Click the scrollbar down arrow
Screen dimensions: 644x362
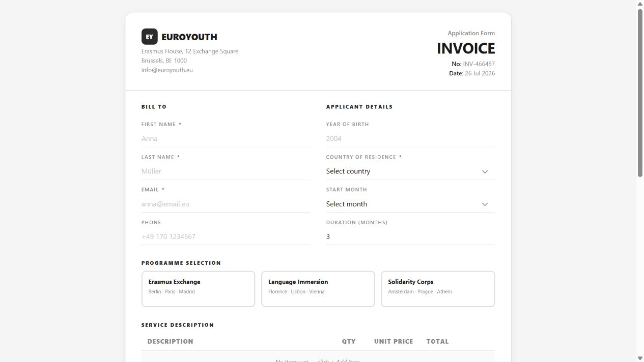[640, 358]
